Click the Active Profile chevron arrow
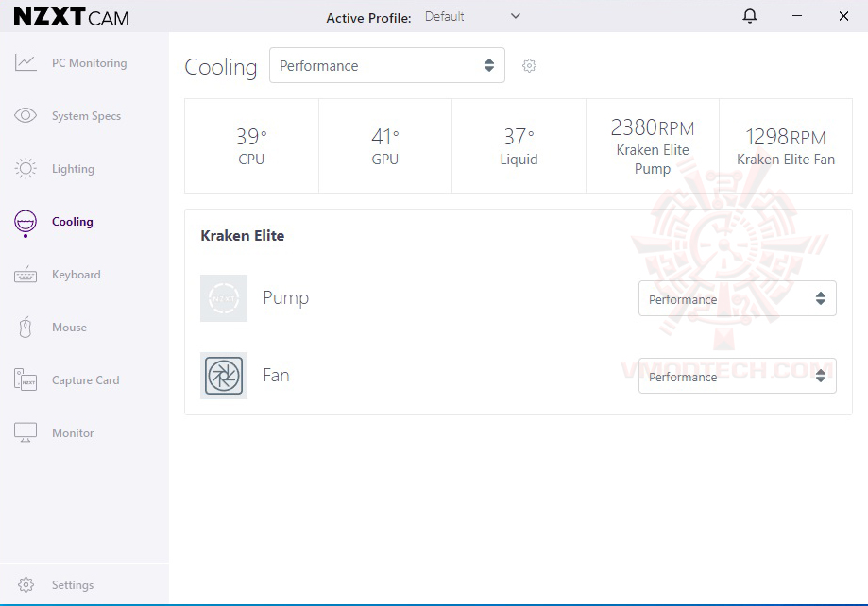Screen dimensions: 868x606 tap(516, 16)
